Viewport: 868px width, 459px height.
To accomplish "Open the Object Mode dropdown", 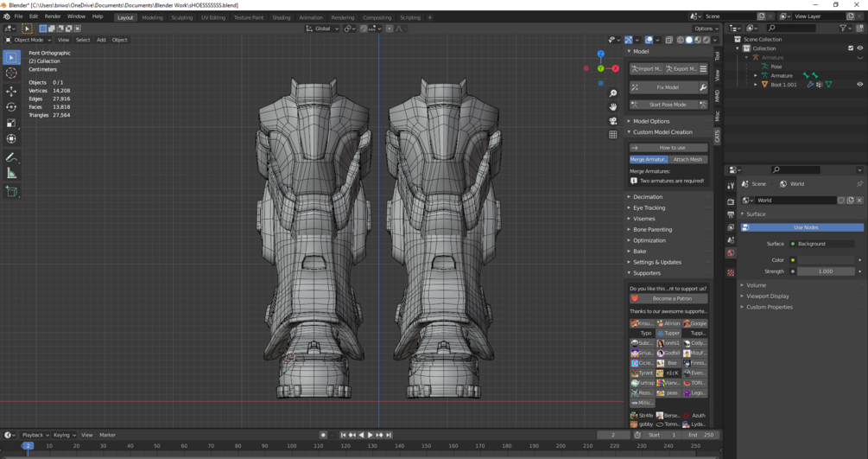I will [x=29, y=40].
